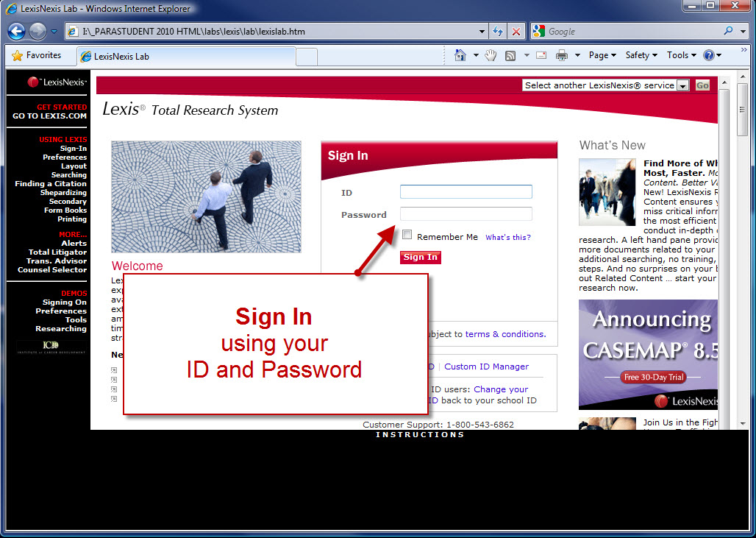Select the LexisNexis Lab tab
This screenshot has width=756, height=538.
click(184, 56)
